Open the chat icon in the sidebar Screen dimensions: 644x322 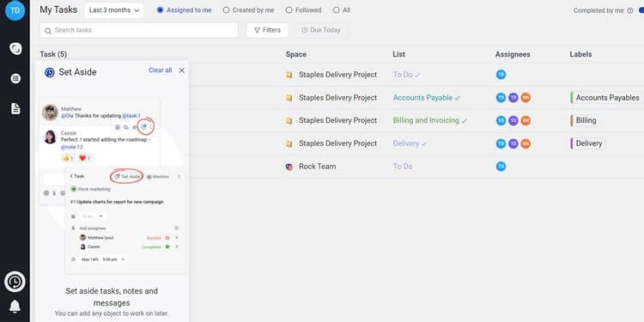coord(15,48)
